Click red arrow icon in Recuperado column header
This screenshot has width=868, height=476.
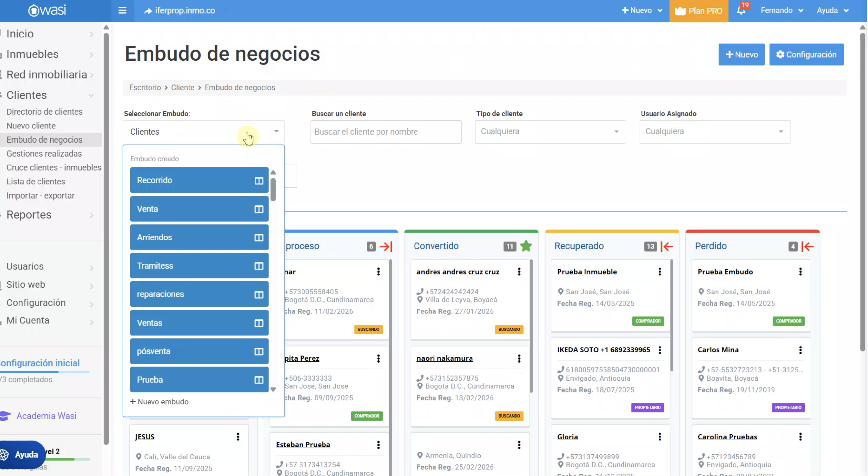[667, 247]
